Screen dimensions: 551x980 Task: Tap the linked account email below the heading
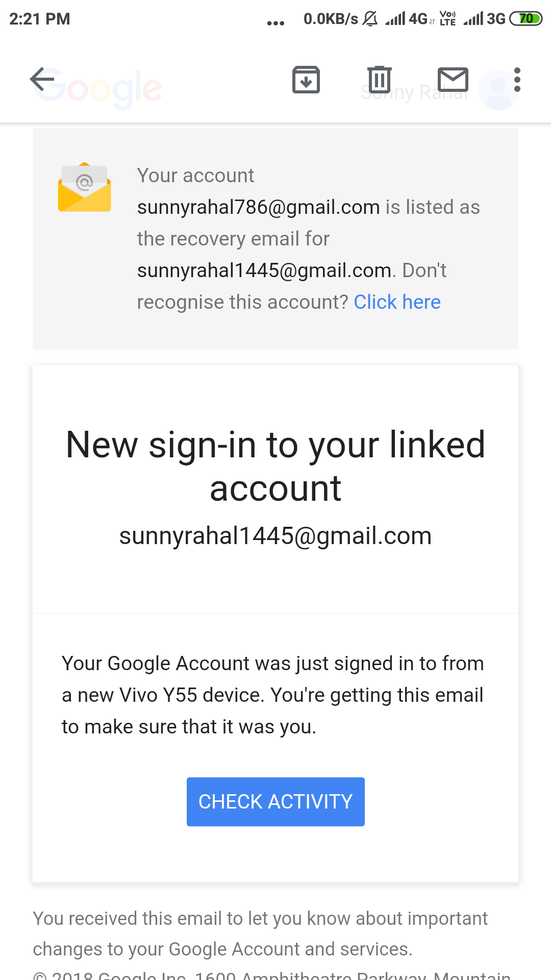click(x=275, y=536)
